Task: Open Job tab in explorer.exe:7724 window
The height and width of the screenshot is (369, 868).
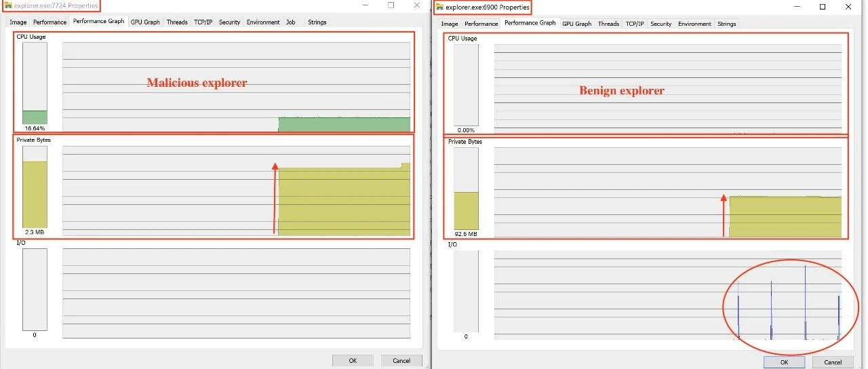Action: [291, 22]
